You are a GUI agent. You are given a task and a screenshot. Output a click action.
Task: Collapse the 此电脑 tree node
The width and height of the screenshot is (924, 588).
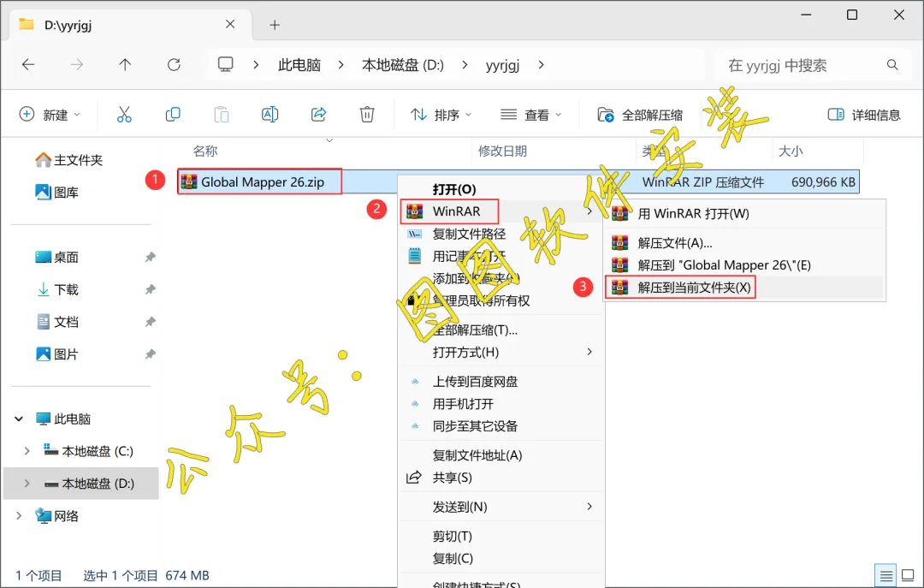[x=19, y=419]
